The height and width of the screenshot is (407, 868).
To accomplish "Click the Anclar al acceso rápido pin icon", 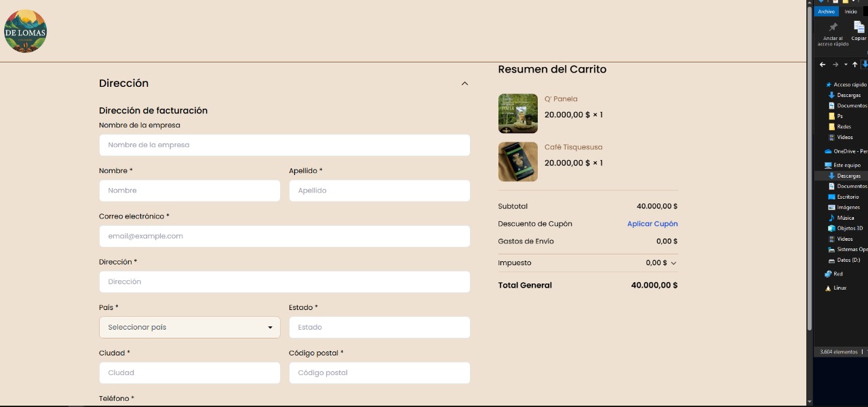I will [833, 27].
